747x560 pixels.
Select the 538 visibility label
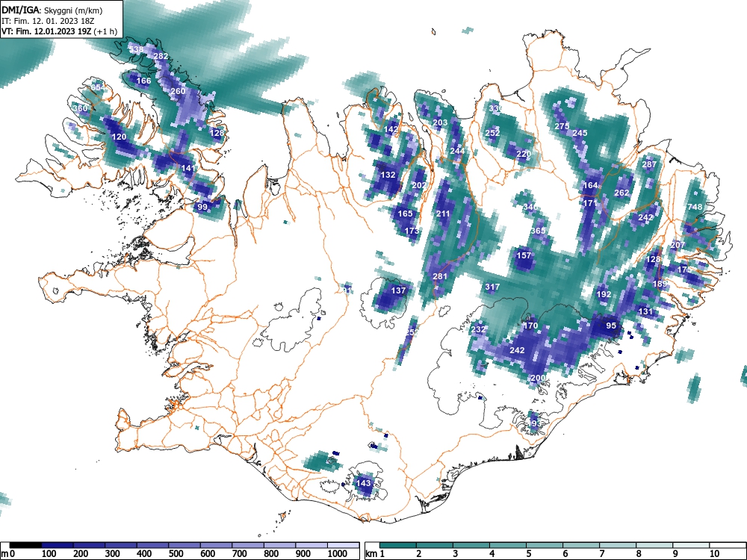tap(136, 49)
